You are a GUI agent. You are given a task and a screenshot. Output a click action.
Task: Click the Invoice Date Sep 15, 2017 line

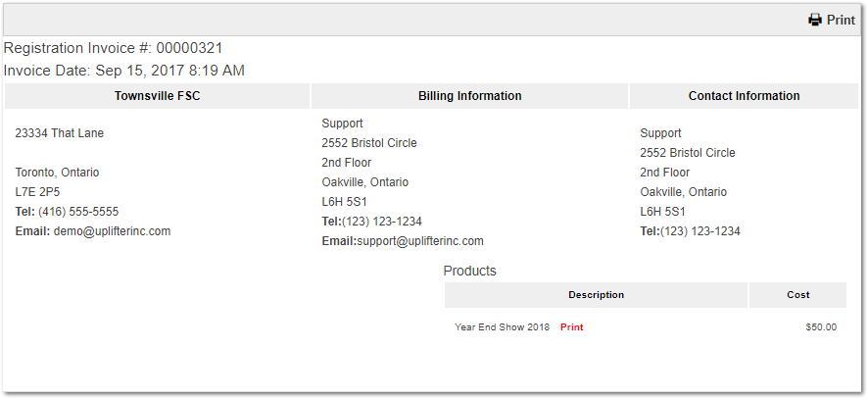pos(124,71)
